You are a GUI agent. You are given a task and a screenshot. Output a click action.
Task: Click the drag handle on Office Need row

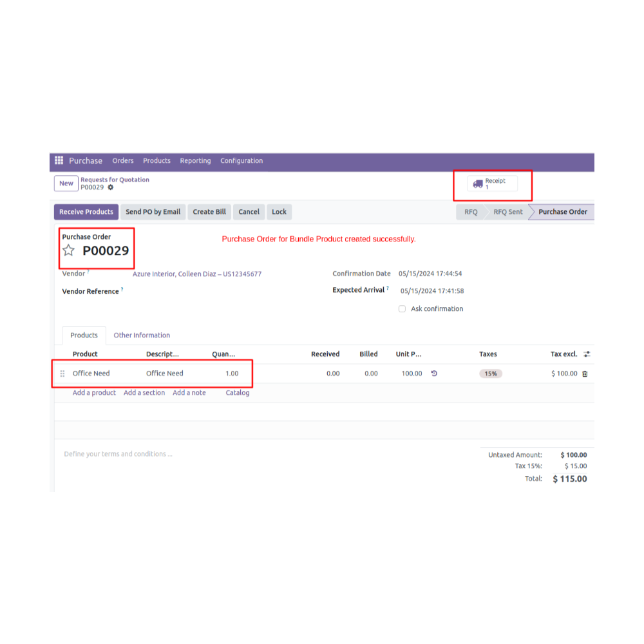coord(62,374)
